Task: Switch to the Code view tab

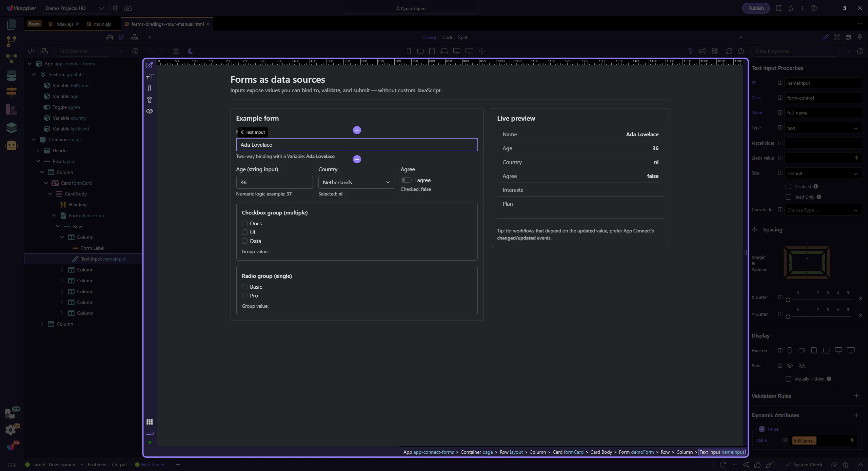Action: coord(448,37)
